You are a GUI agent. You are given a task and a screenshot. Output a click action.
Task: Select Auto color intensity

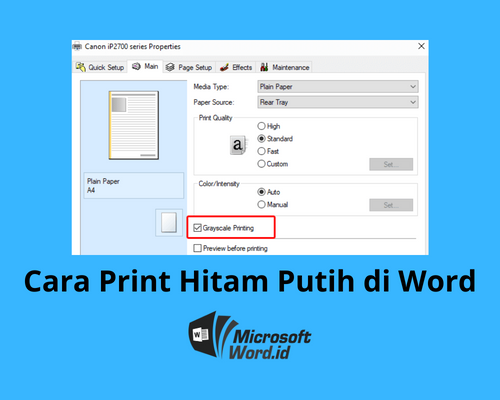[x=269, y=192]
